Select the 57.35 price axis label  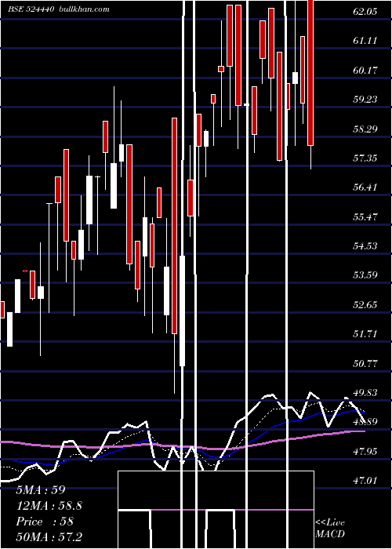point(365,158)
